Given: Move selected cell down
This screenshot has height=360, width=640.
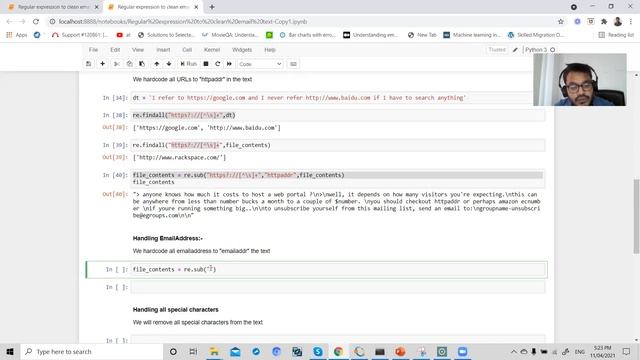Looking at the screenshot, I should pos(169,64).
